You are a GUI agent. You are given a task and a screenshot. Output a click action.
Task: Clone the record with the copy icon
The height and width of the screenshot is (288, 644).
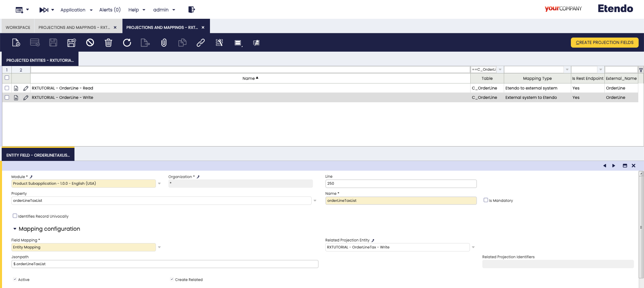tap(182, 43)
